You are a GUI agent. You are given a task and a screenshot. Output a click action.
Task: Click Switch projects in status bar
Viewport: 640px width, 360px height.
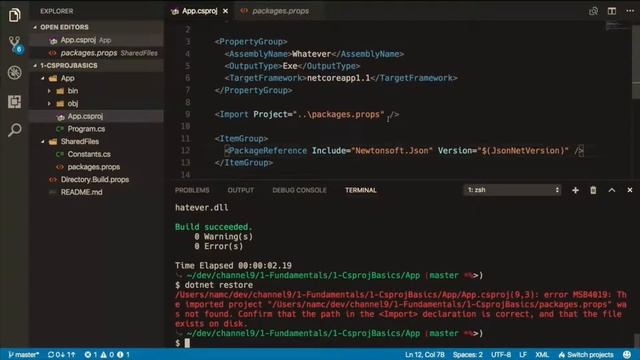[x=586, y=354]
